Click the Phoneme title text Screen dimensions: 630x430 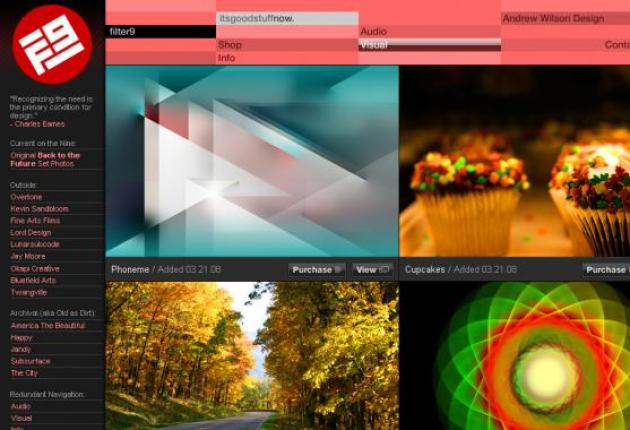point(130,269)
